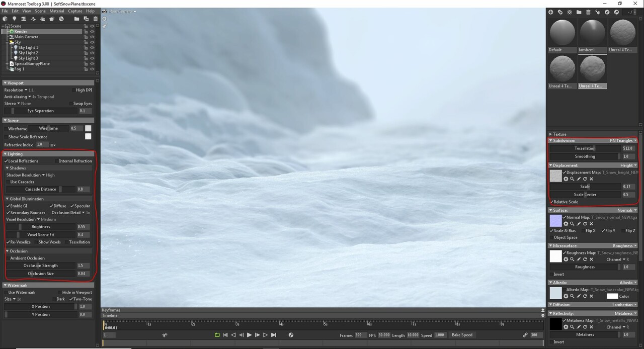
Task: Hide Fog 1 with its eye icon
Action: [92, 69]
